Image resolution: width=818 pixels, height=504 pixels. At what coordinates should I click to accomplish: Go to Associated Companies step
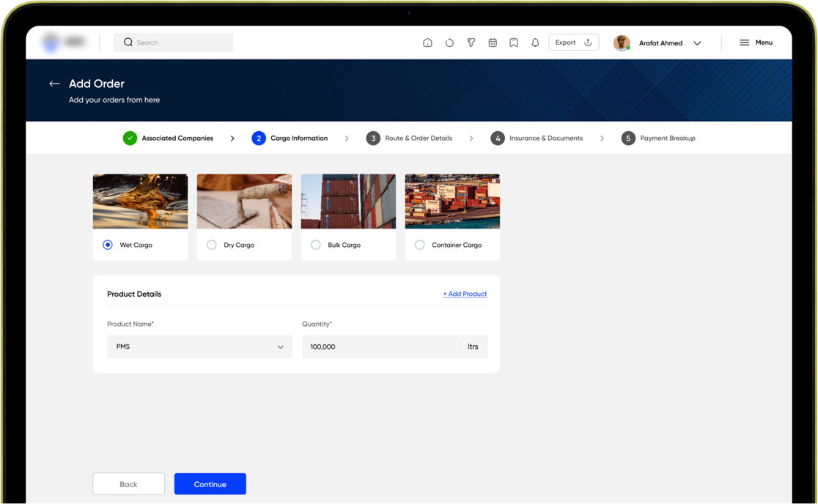click(x=168, y=138)
